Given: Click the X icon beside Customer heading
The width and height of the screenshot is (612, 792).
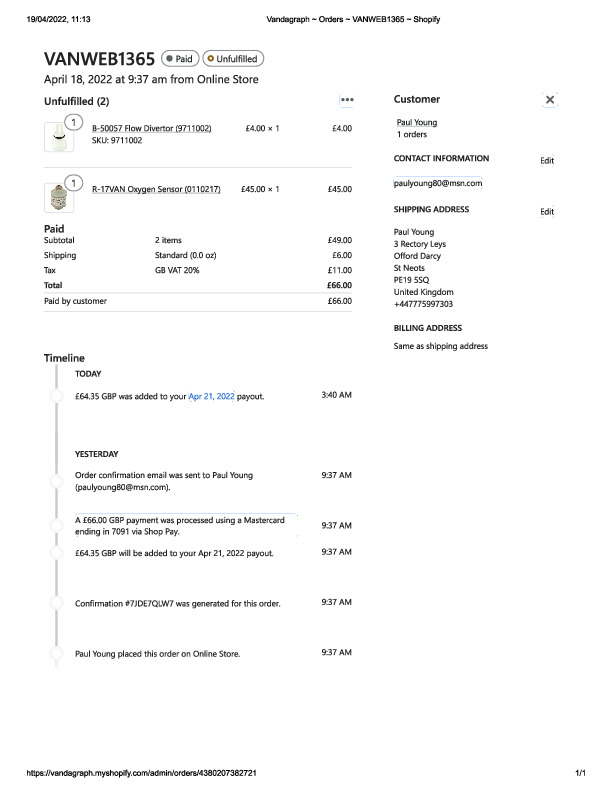Looking at the screenshot, I should pos(550,100).
